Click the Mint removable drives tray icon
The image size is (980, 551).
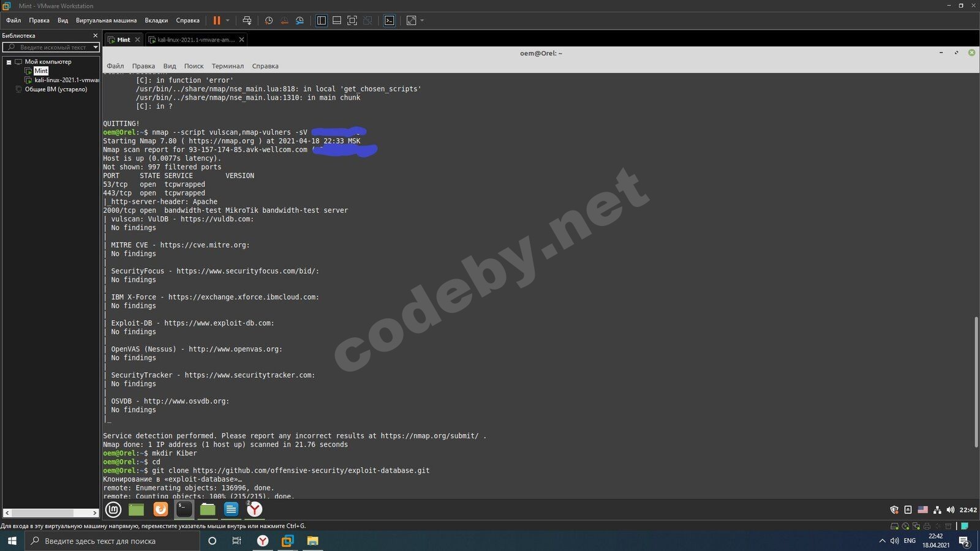(908, 510)
